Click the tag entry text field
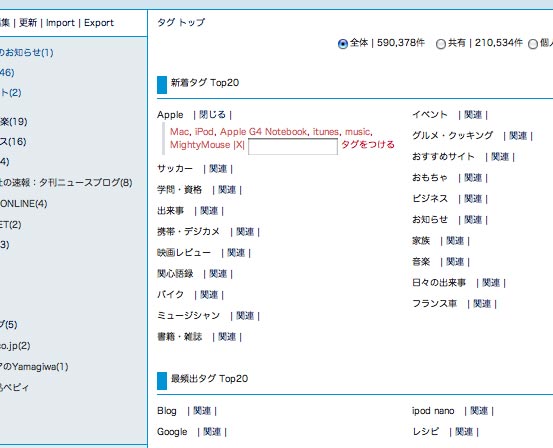This screenshot has width=553, height=448. [293, 146]
